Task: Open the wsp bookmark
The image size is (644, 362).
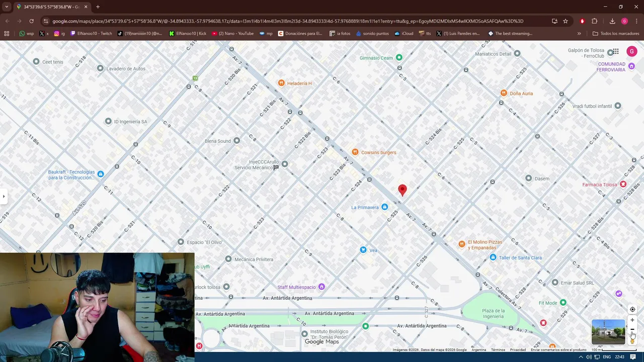Action: (x=27, y=34)
